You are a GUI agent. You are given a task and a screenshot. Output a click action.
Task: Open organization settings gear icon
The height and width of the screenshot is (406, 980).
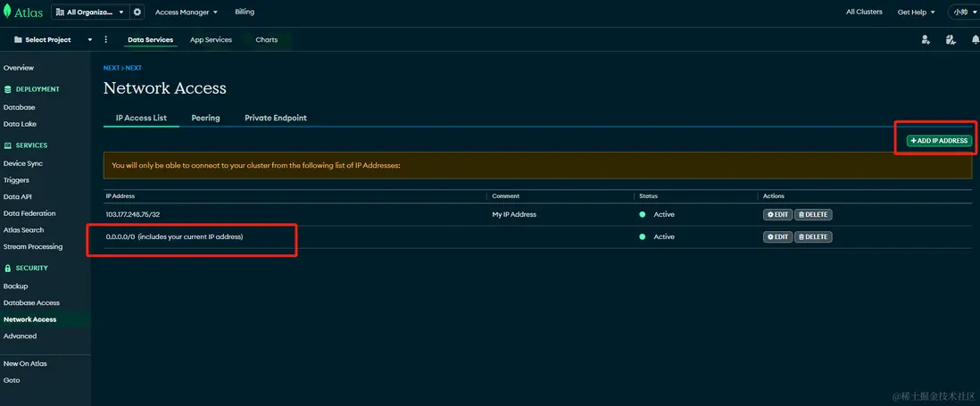(x=137, y=12)
